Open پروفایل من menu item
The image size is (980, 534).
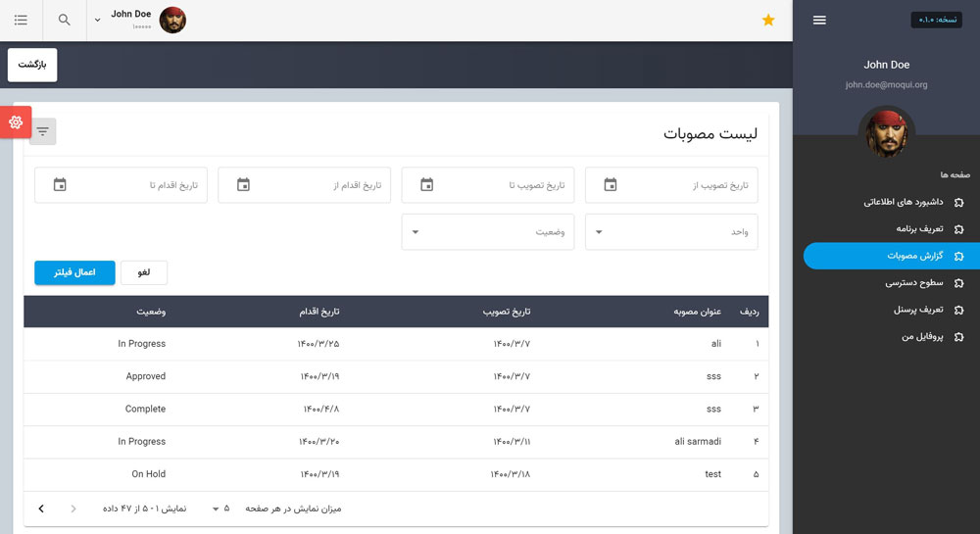[891, 337]
